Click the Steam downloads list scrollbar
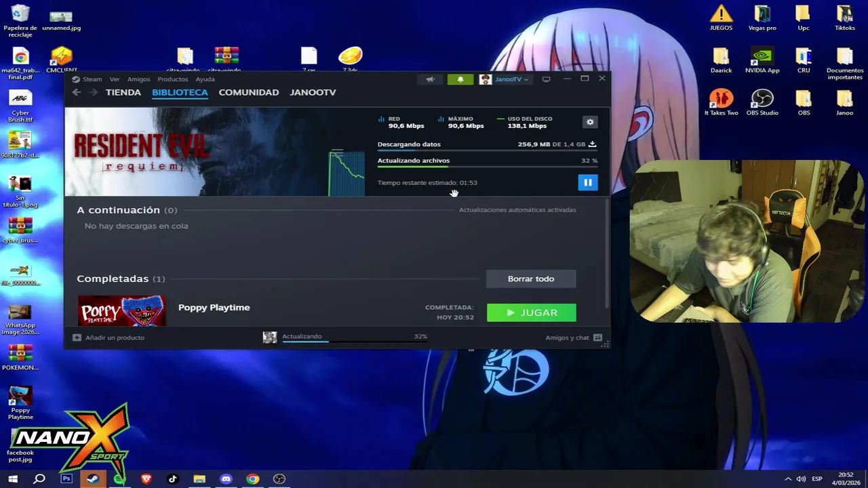 pyautogui.click(x=607, y=252)
